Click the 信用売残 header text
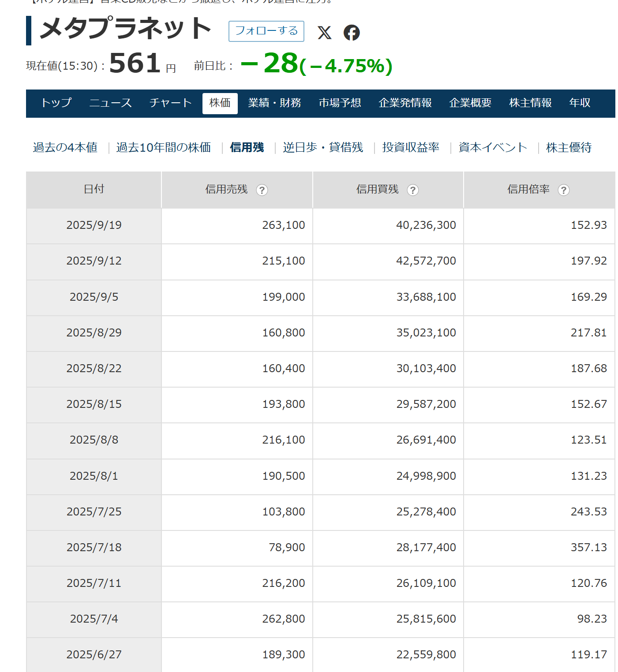This screenshot has height=672, width=618. [x=226, y=190]
